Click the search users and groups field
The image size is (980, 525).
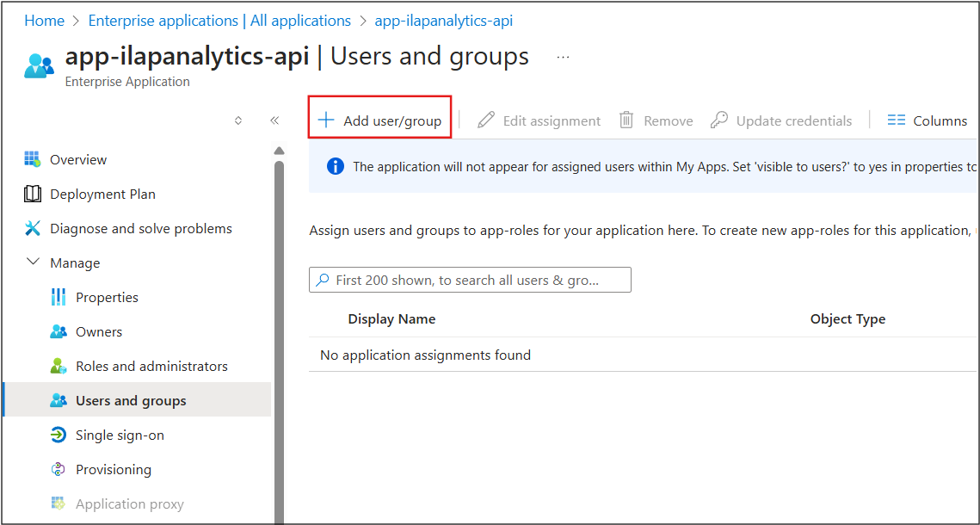pyautogui.click(x=470, y=280)
